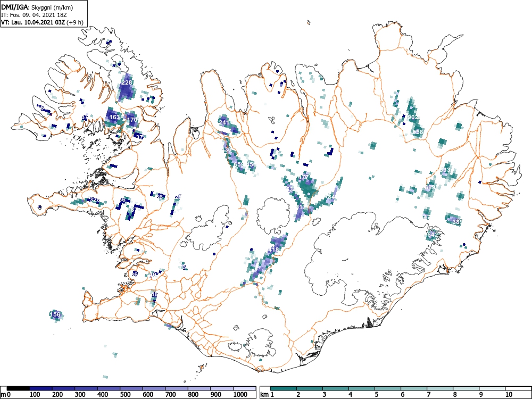The image size is (532, 399).
Task: Click the '10' label on km scale
Action: coord(509,395)
